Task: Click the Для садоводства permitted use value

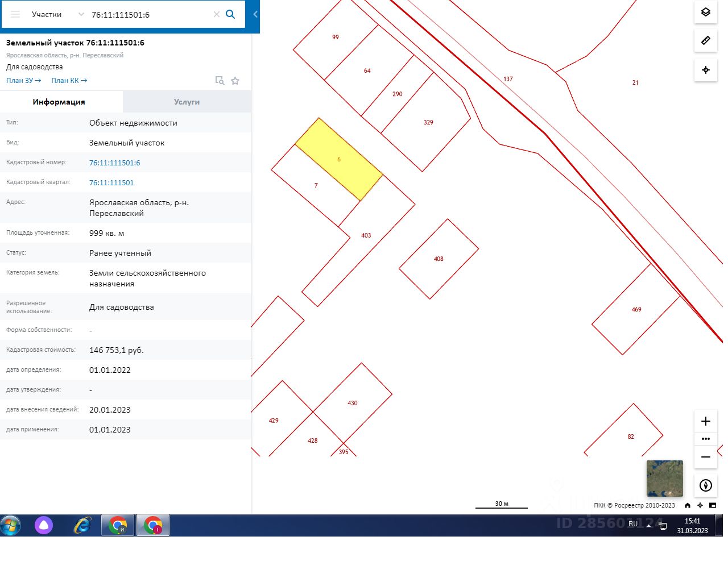Action: coord(122,307)
